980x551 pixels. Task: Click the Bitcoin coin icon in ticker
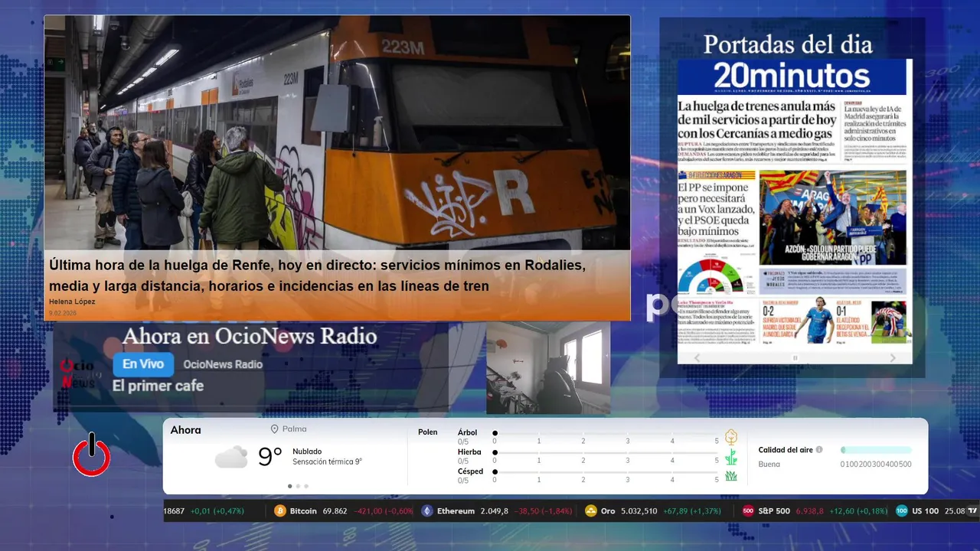click(x=280, y=511)
